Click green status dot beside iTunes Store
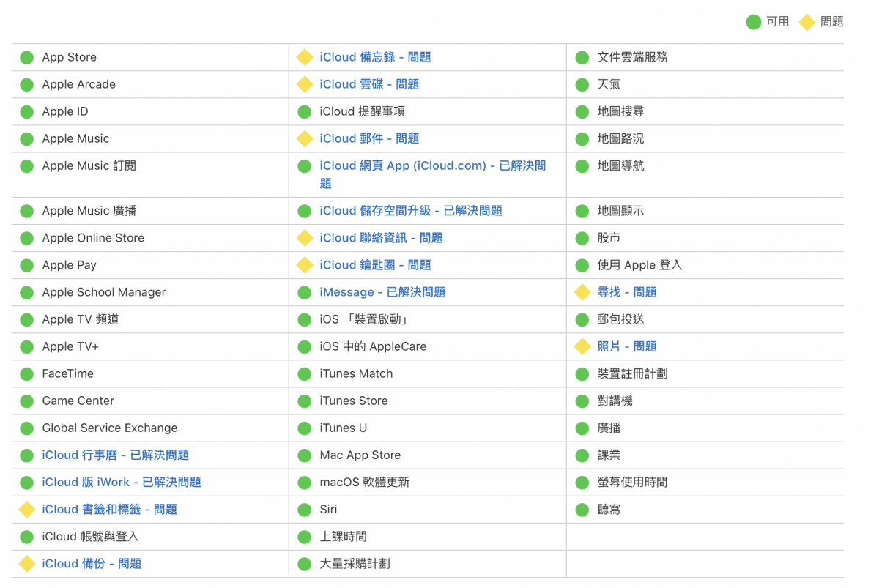This screenshot has height=588, width=879. tap(305, 401)
